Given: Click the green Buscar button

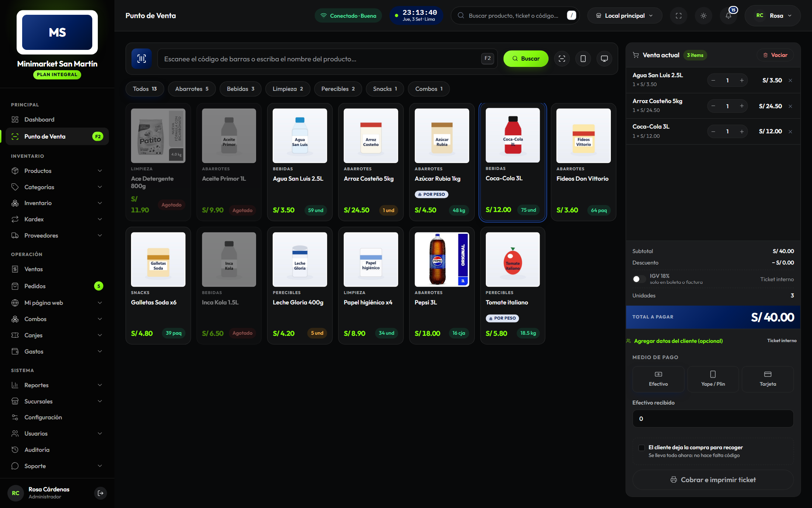Looking at the screenshot, I should pyautogui.click(x=526, y=59).
